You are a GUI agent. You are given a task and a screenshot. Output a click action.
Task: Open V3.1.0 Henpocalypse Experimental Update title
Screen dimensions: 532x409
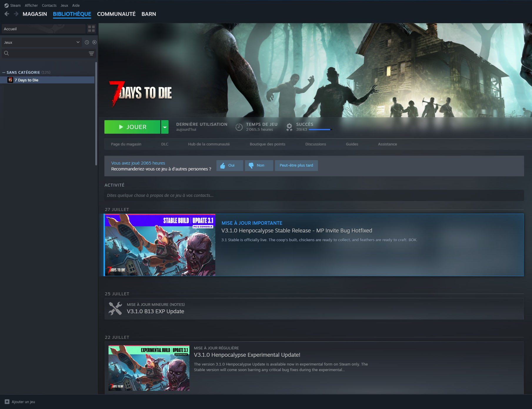[247, 355]
